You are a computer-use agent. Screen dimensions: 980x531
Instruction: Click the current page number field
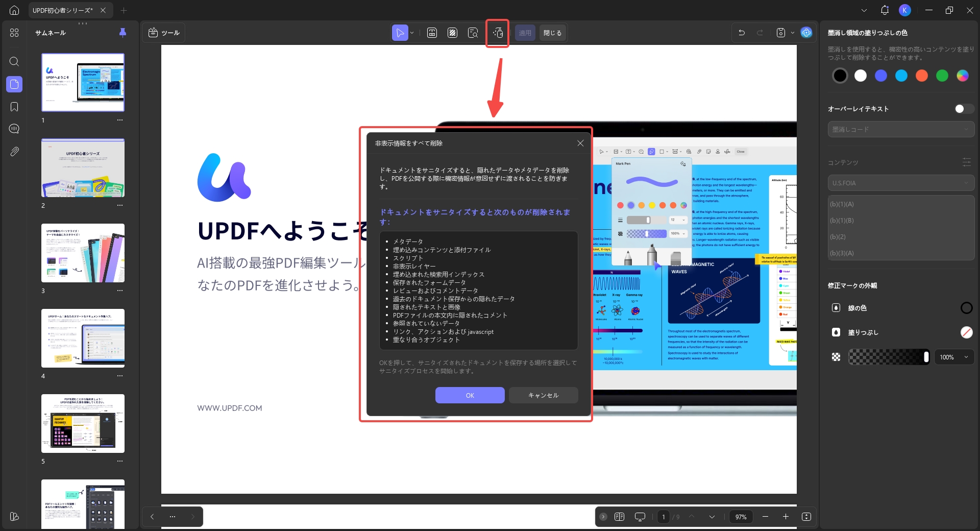pyautogui.click(x=664, y=517)
